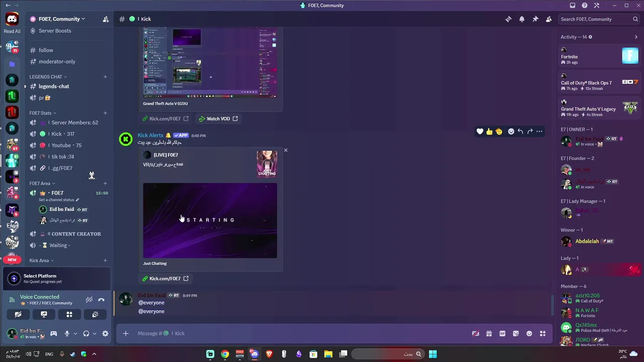Collapse the FOE7 Area category
Viewport: 644px width, 362px height.
[x=42, y=184]
